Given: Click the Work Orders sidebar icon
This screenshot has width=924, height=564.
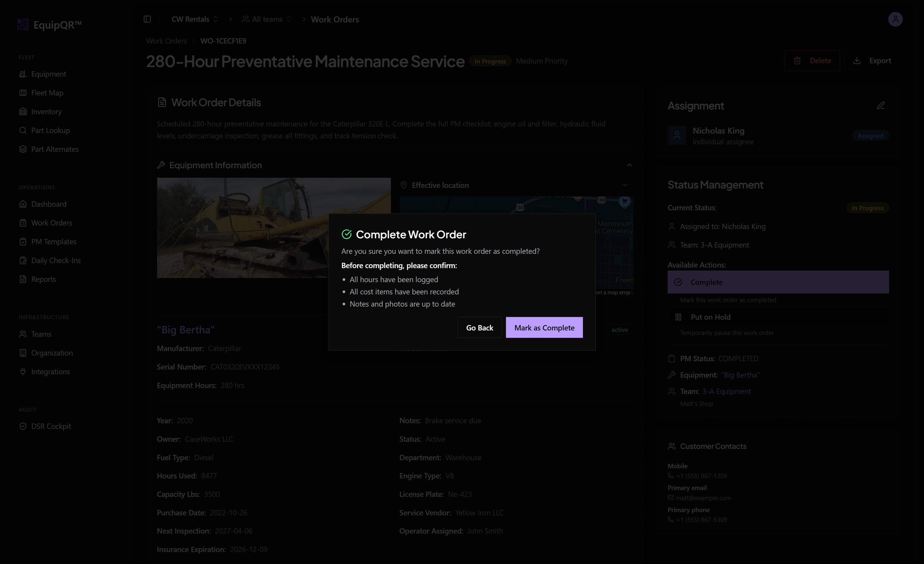Looking at the screenshot, I should coord(23,223).
